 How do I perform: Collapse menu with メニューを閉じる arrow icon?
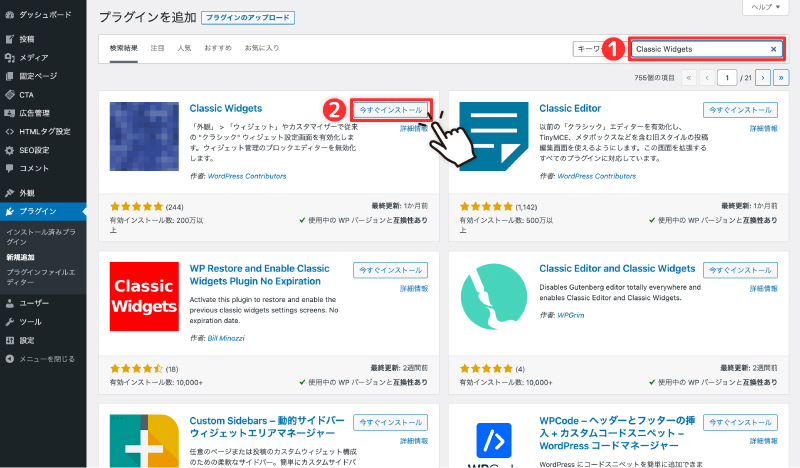click(x=9, y=359)
